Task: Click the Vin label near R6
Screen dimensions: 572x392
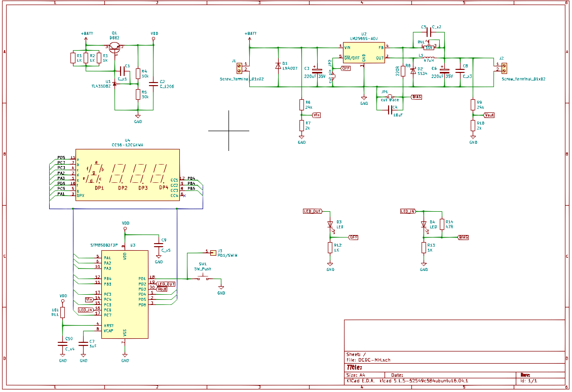Action: click(x=317, y=115)
